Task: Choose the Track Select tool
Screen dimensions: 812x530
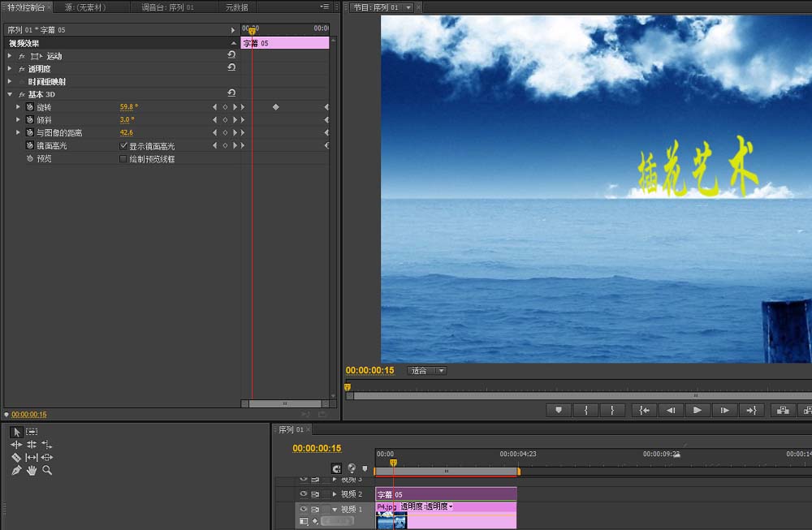Action: coord(32,432)
